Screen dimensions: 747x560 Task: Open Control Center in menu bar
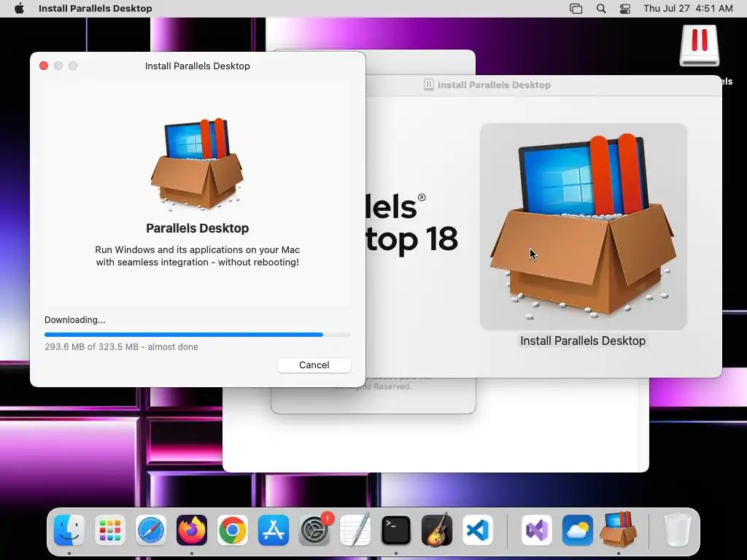click(x=625, y=9)
